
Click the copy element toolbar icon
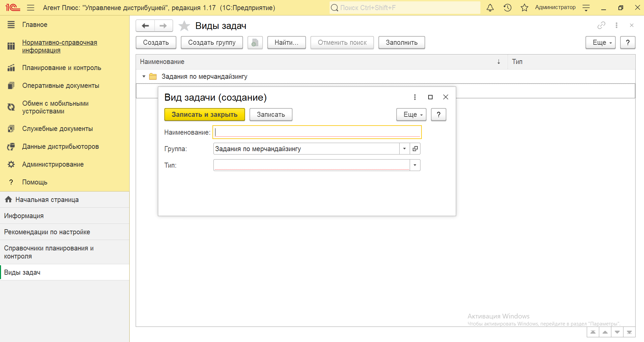255,42
